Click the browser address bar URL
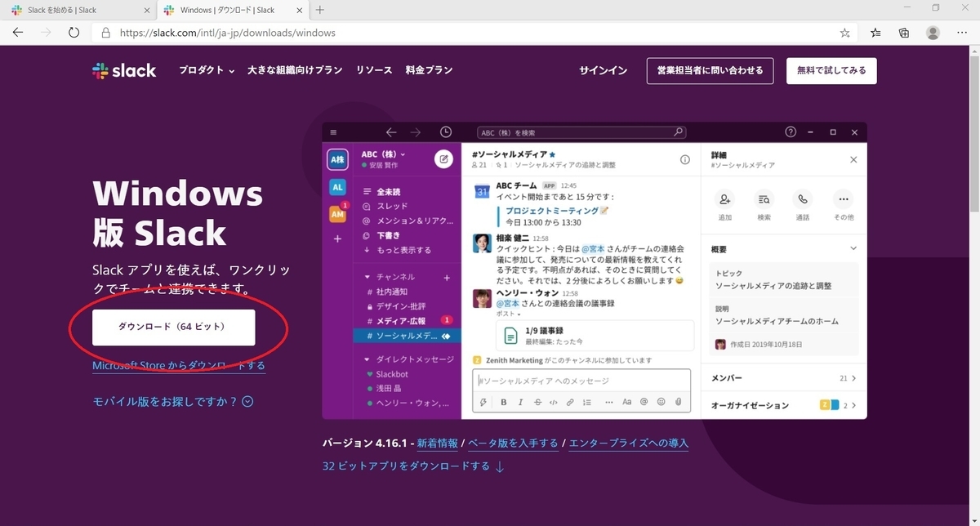980x526 pixels. [228, 33]
